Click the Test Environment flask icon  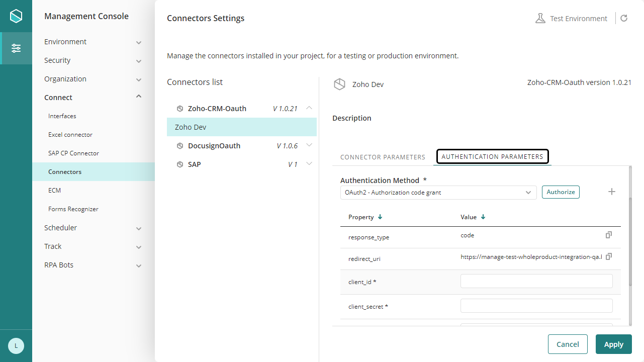click(540, 19)
